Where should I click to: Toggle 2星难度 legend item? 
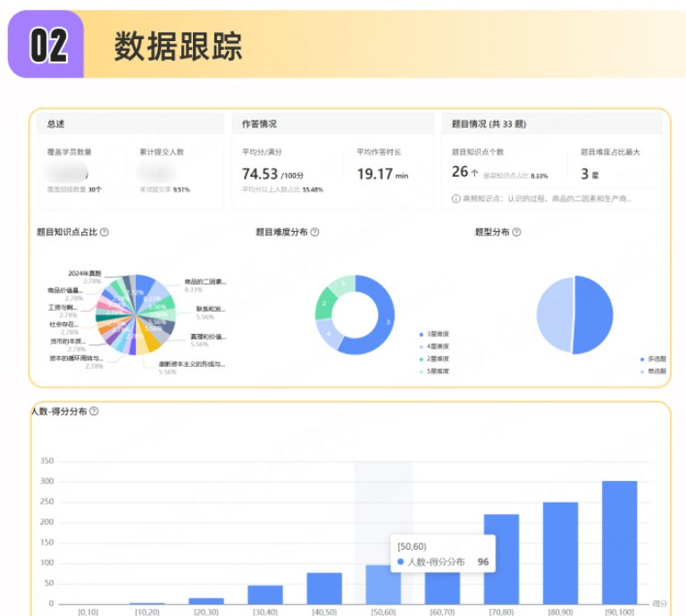(434, 359)
